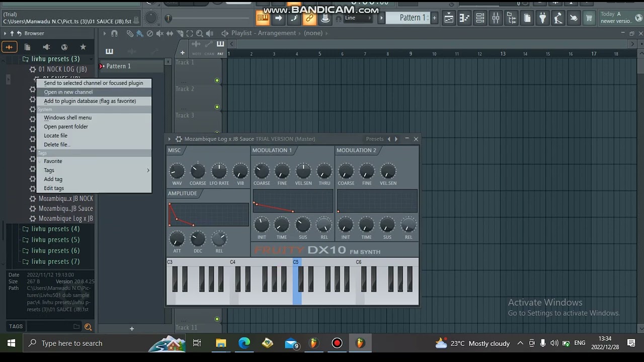Toggle the Browser search magnifier icon

coord(88,327)
